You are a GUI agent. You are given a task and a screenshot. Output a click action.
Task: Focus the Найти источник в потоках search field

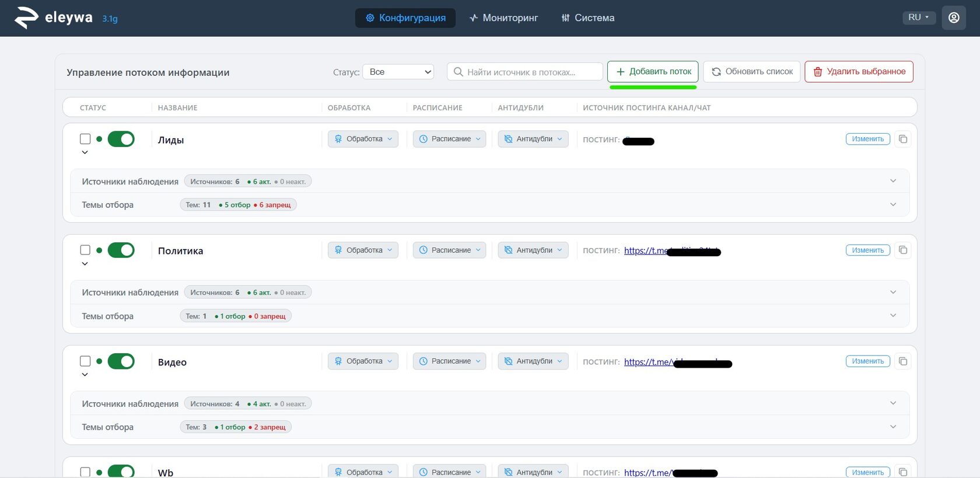tap(525, 72)
